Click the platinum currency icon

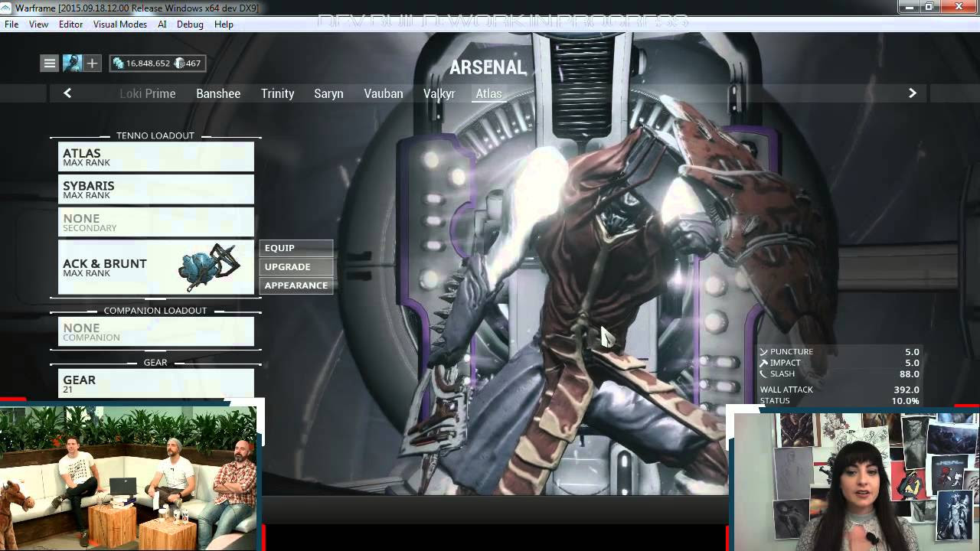pos(180,64)
